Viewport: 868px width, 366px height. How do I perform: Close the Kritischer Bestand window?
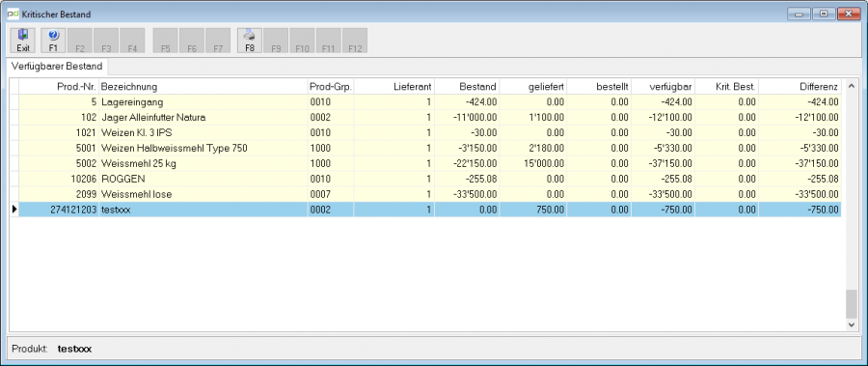tap(848, 14)
